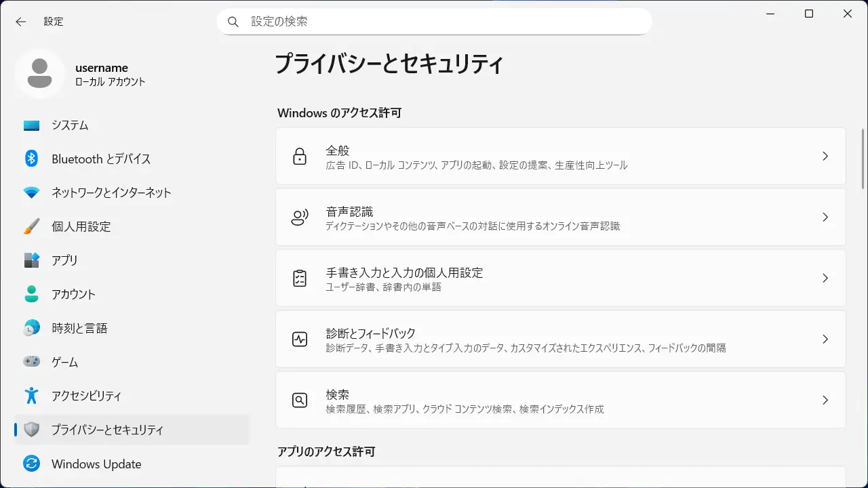Go to アプリ settings category

click(65, 260)
